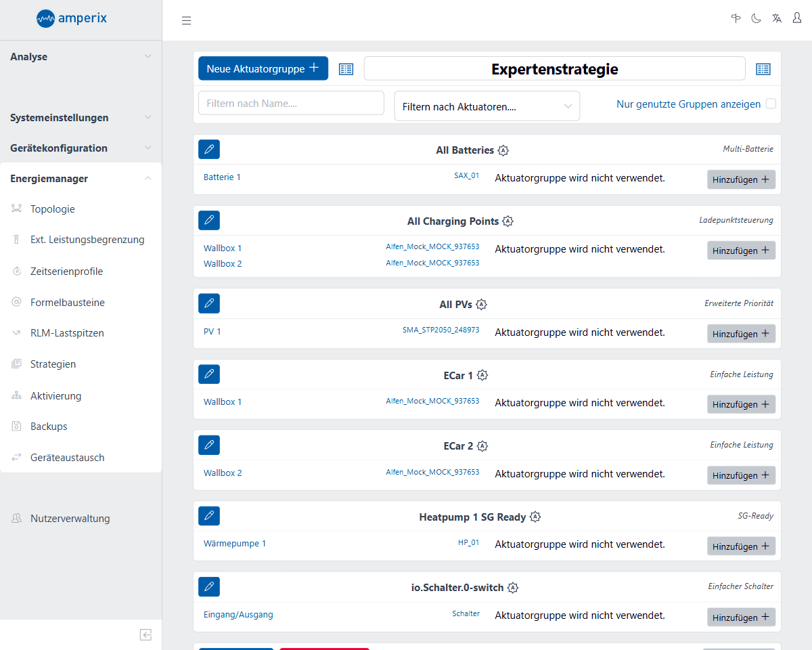Click 'Neue Aktuatorgruppe' button
The image size is (812, 650).
263,68
